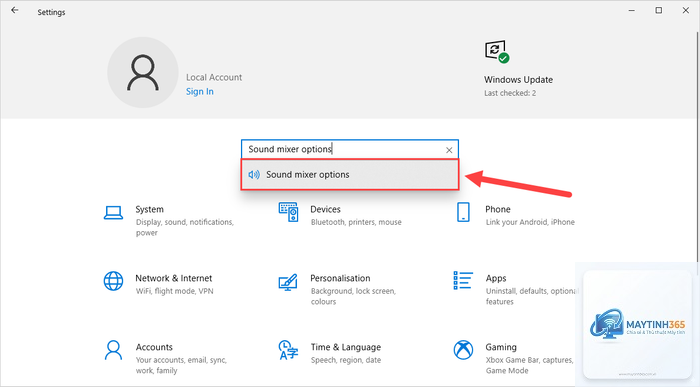Screen dimensions: 700x387
Task: Click the Local Account label
Action: 214,77
